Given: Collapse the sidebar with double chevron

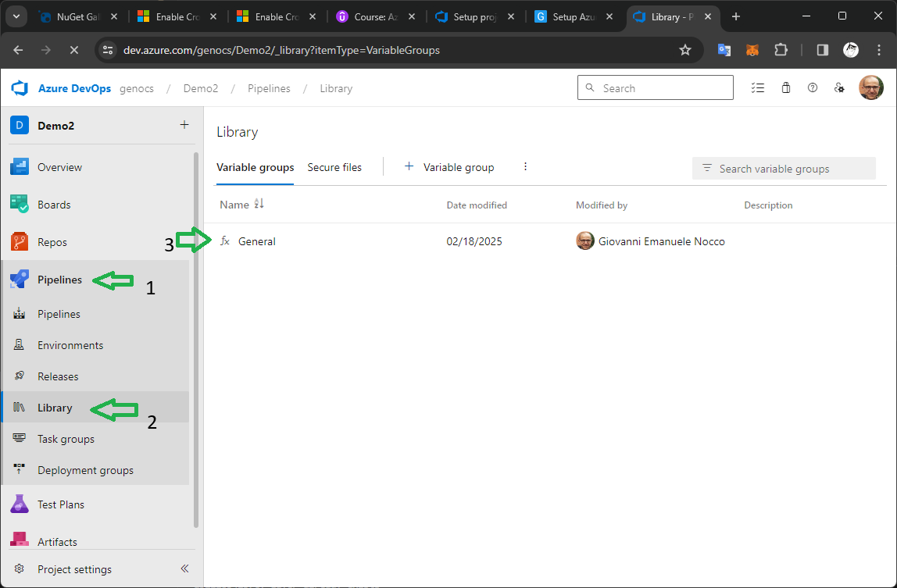Looking at the screenshot, I should (185, 569).
